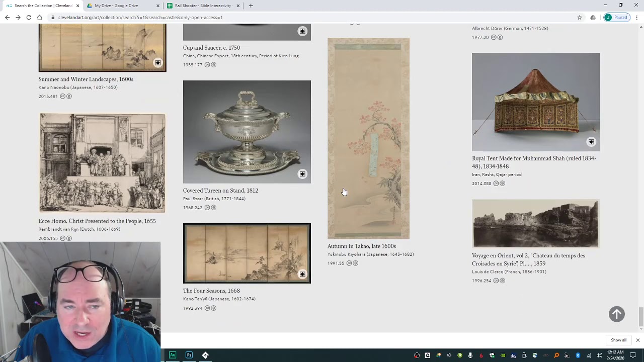Open the Voyage en Orient castle photograph thumbnail
Screen dimensions: 644x362
point(535,224)
